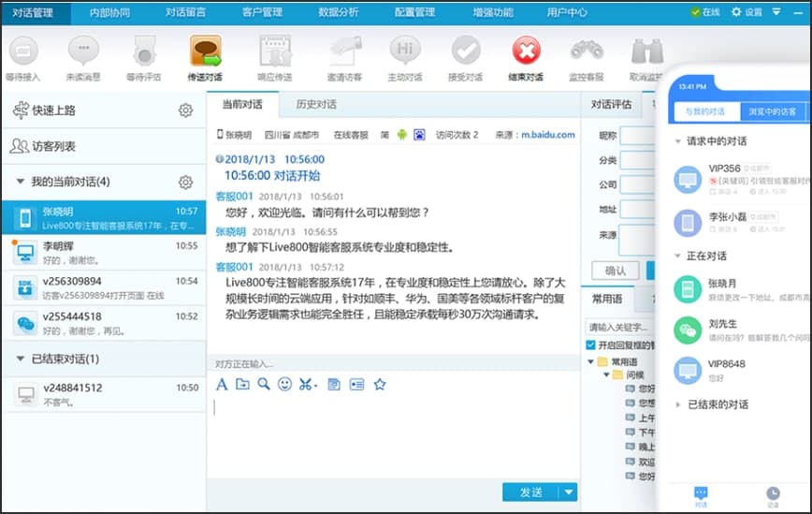Open the emoji smiley picker
Screen dimensions: 812x514
[x=284, y=385]
